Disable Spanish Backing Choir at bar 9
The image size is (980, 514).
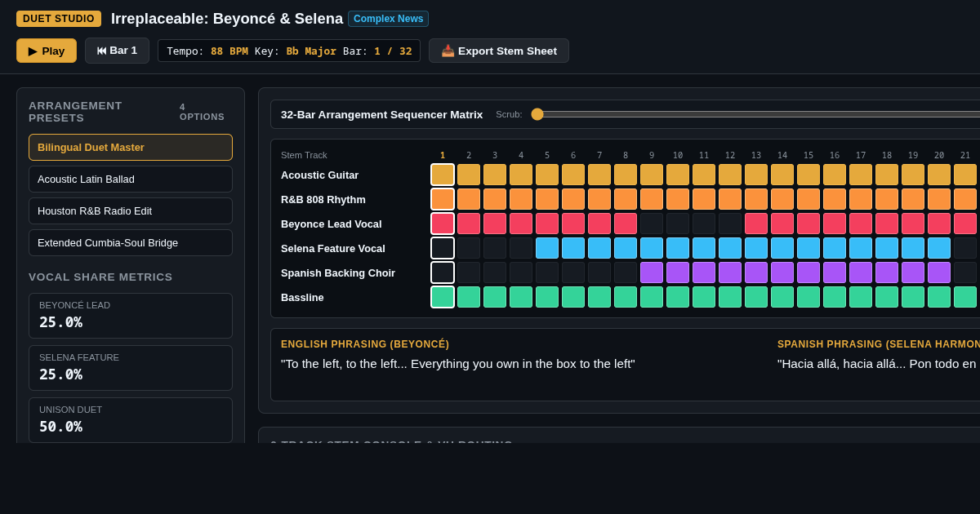[652, 273]
